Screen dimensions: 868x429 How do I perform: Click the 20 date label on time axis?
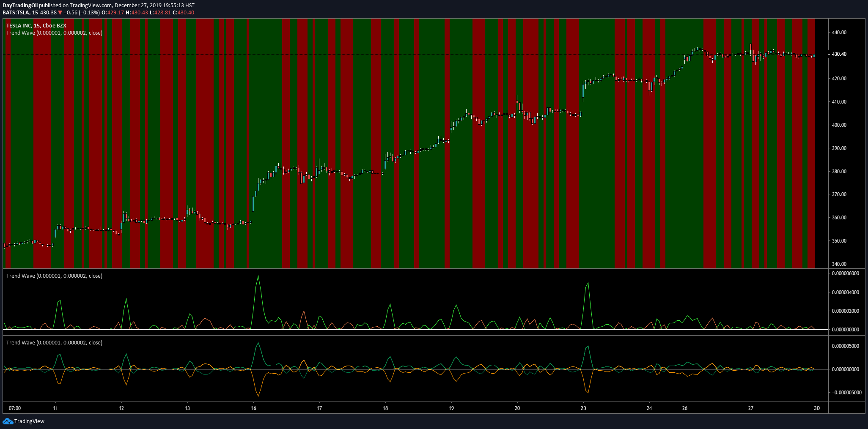(517, 408)
